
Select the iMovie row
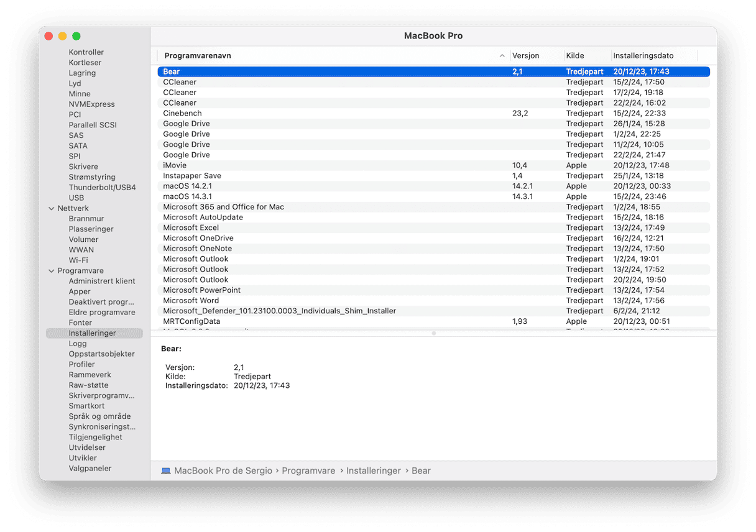coord(433,165)
